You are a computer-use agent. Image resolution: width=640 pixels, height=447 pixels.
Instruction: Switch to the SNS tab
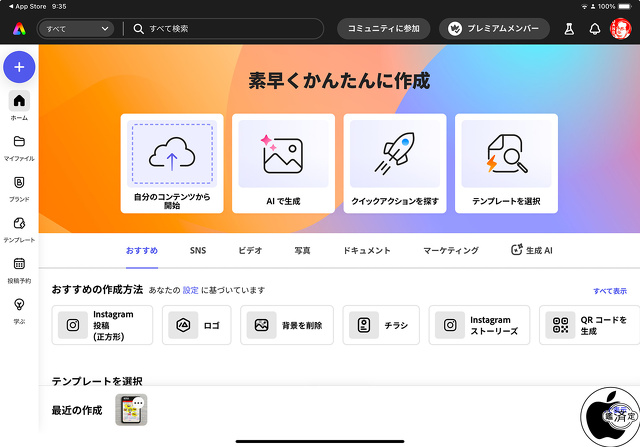pos(198,251)
